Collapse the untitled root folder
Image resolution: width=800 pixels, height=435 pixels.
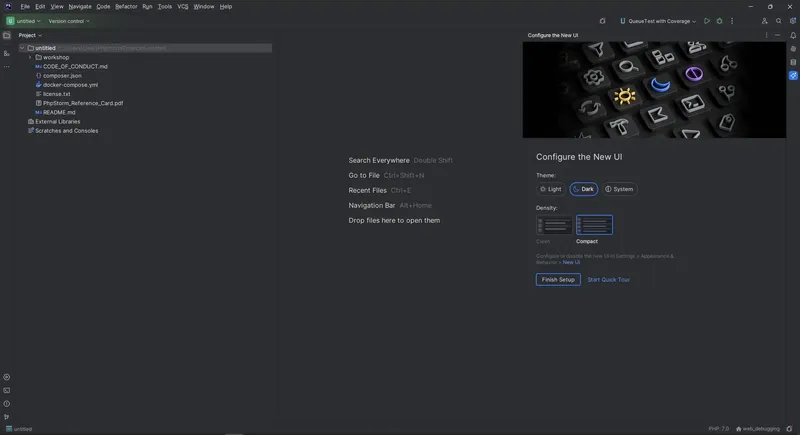(x=22, y=48)
